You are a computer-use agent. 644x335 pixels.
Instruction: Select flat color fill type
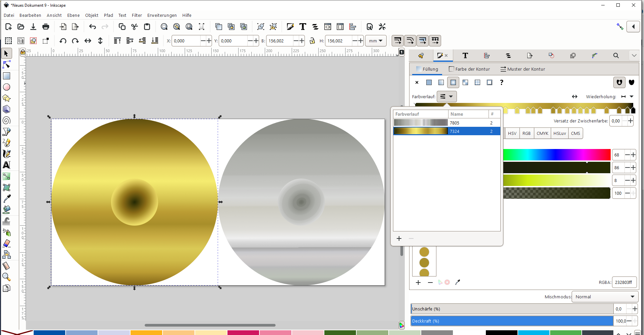tap(429, 82)
